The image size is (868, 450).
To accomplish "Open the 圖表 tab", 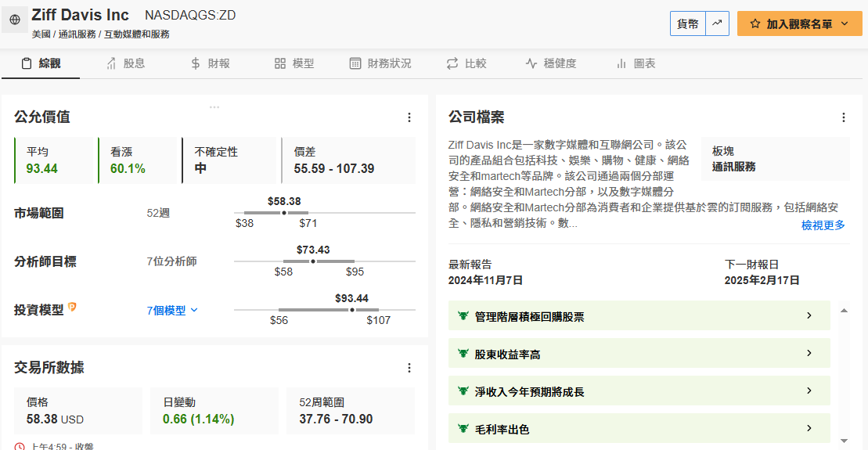I will (636, 63).
